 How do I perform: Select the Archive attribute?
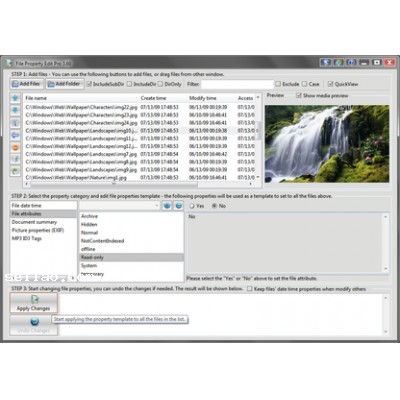click(131, 216)
